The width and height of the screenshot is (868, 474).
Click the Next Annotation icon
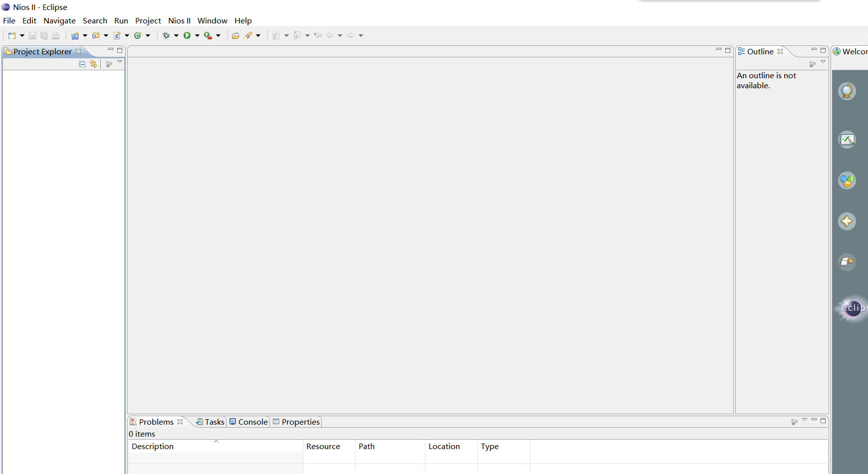[276, 35]
